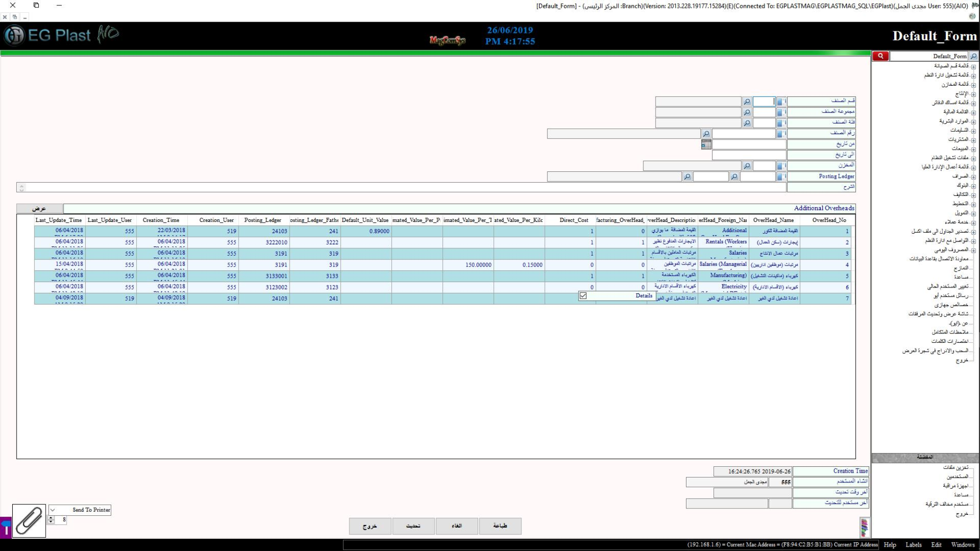Screen dimensions: 980x551
Task: Open the list picker icon beside قسم الصنف
Action: (x=781, y=101)
